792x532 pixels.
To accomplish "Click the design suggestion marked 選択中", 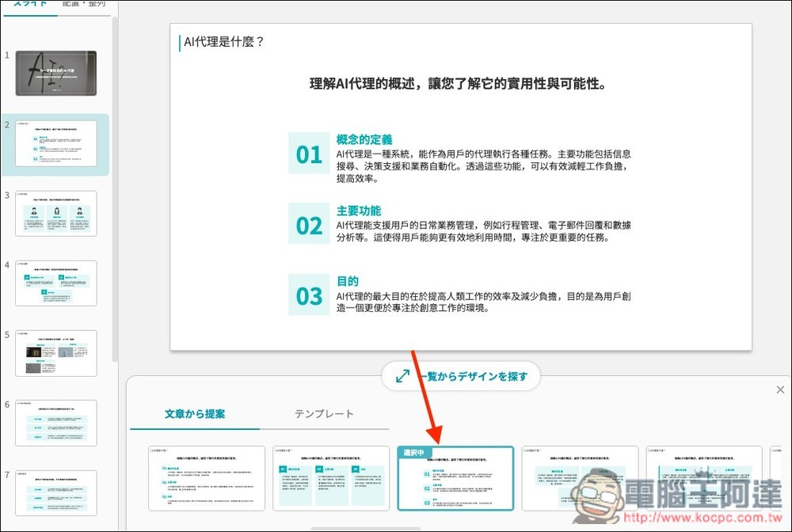I will tap(455, 478).
